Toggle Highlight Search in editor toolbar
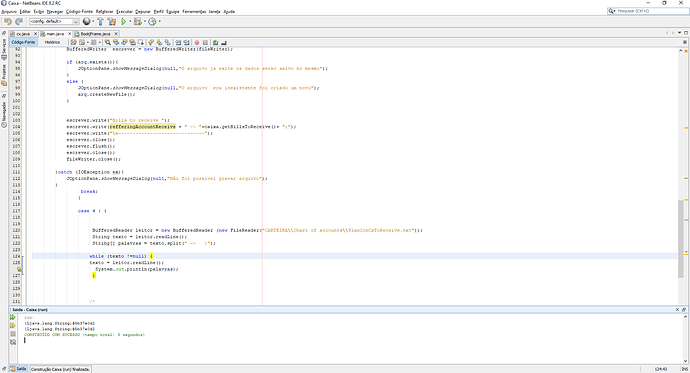This screenshot has width=690, height=373. point(132,42)
